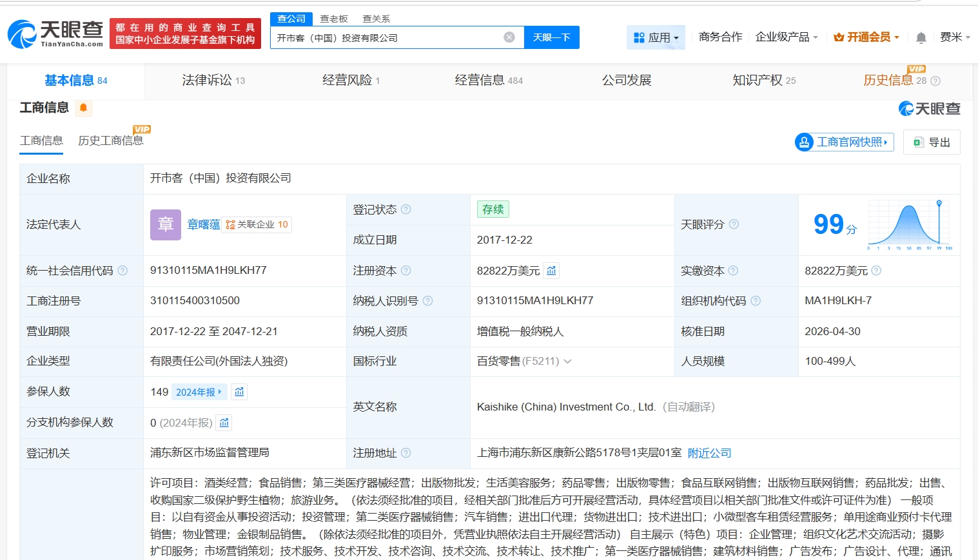Click the 有限责任公司(外国法人独资) company type
The height and width of the screenshot is (560, 978).
219,362
